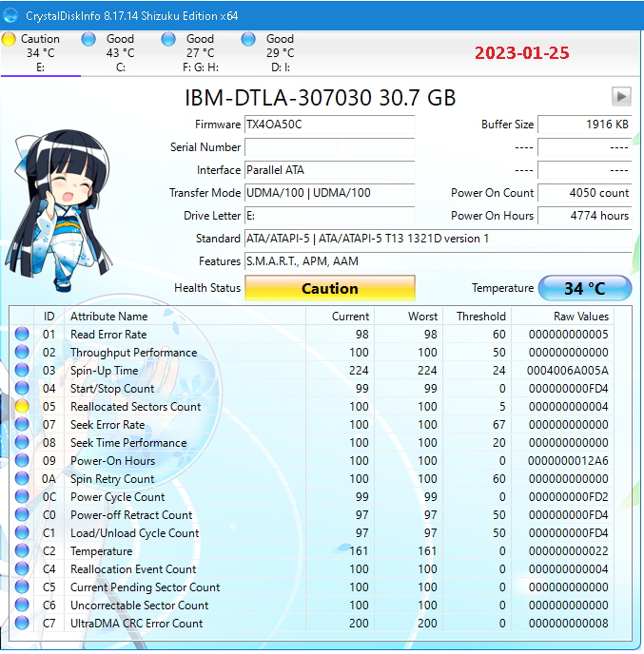
Task: Click the Threshold value 67 of Seek Error Rate
Action: coord(499,425)
